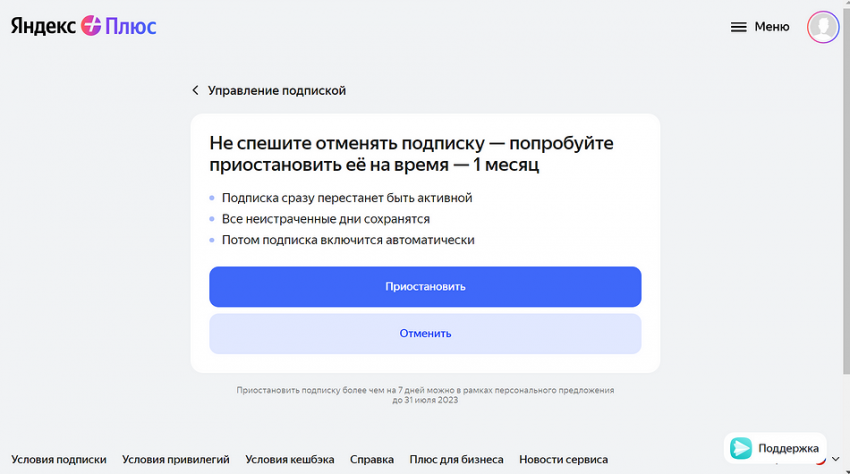Open the Меню label in header
The image size is (850, 474).
coord(772,27)
